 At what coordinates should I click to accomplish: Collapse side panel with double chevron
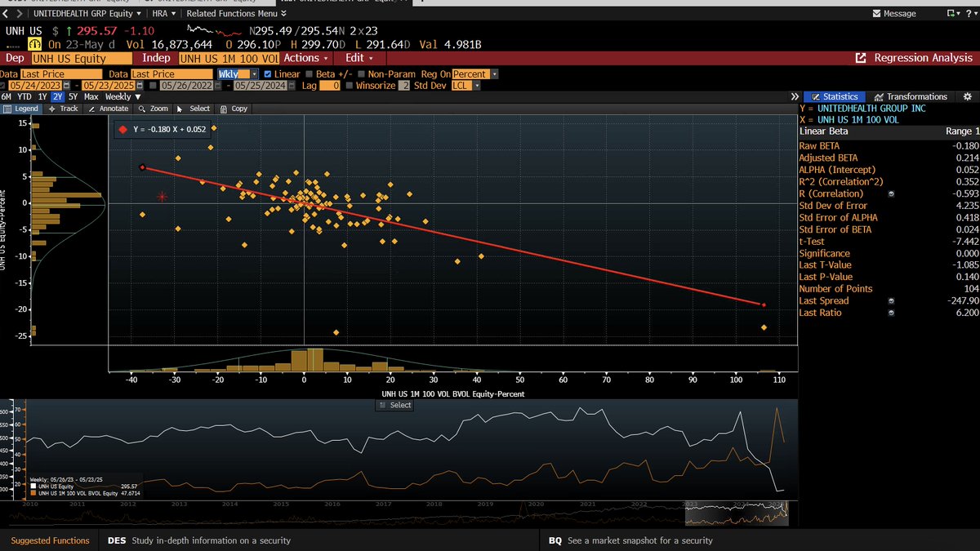795,96
